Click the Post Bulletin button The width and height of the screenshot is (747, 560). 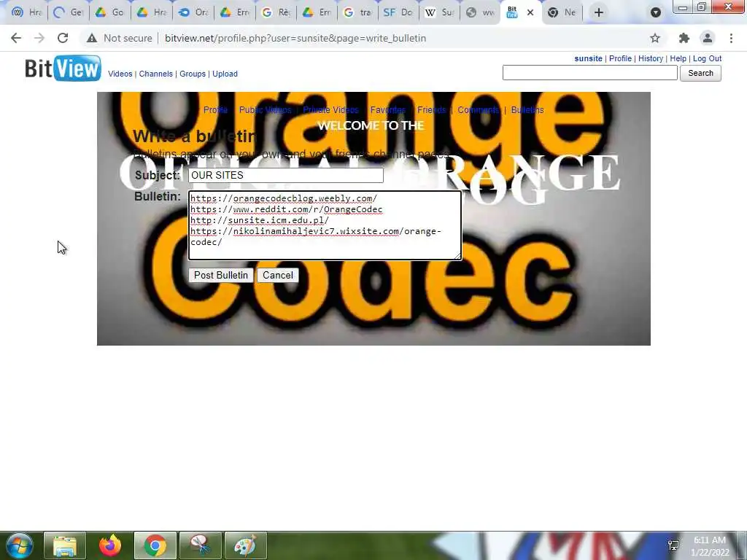220,275
